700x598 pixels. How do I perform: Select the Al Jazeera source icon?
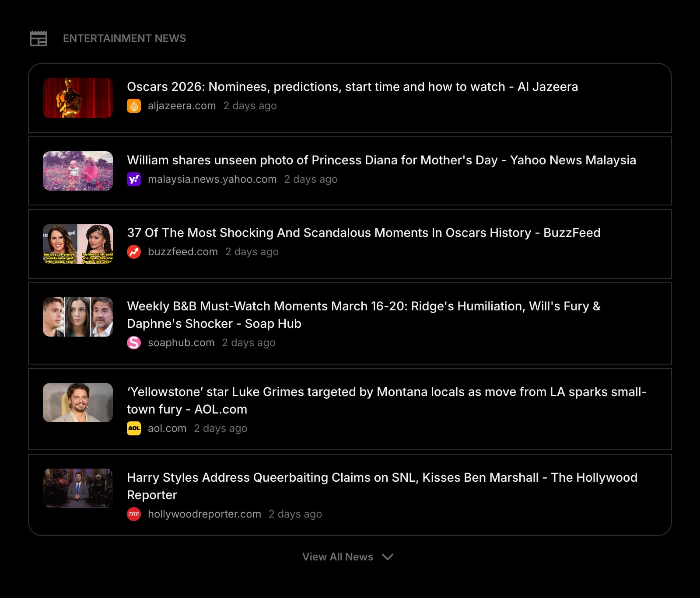point(134,105)
